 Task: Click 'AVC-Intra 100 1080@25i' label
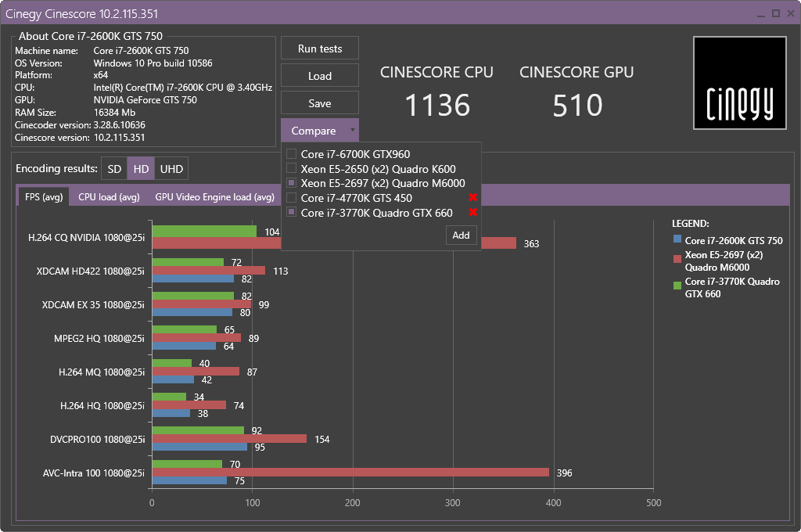click(x=94, y=473)
